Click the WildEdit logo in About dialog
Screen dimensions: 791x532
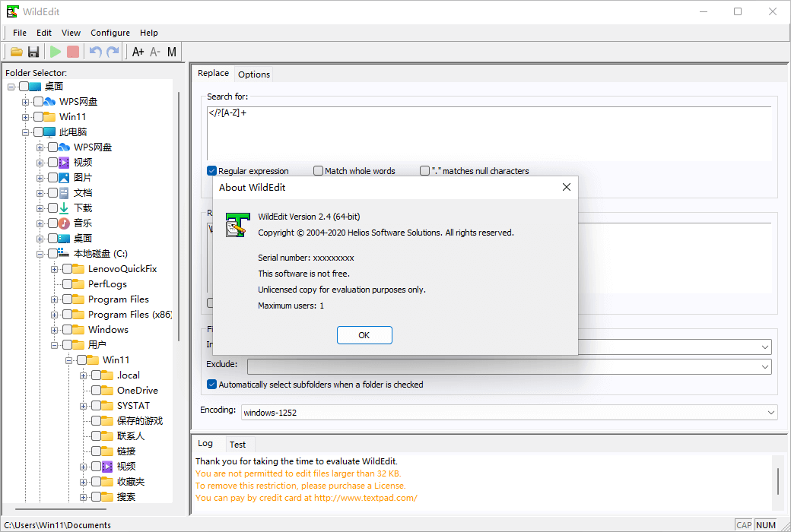(x=237, y=224)
